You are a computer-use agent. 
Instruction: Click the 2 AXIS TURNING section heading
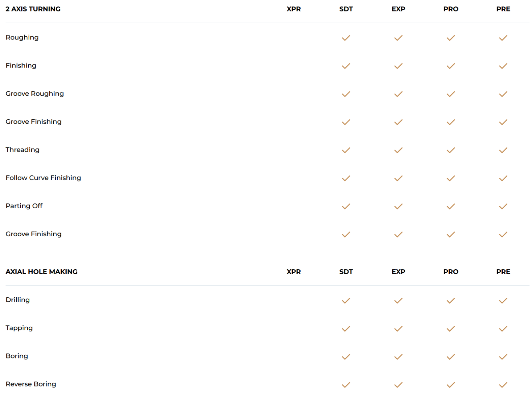[33, 9]
